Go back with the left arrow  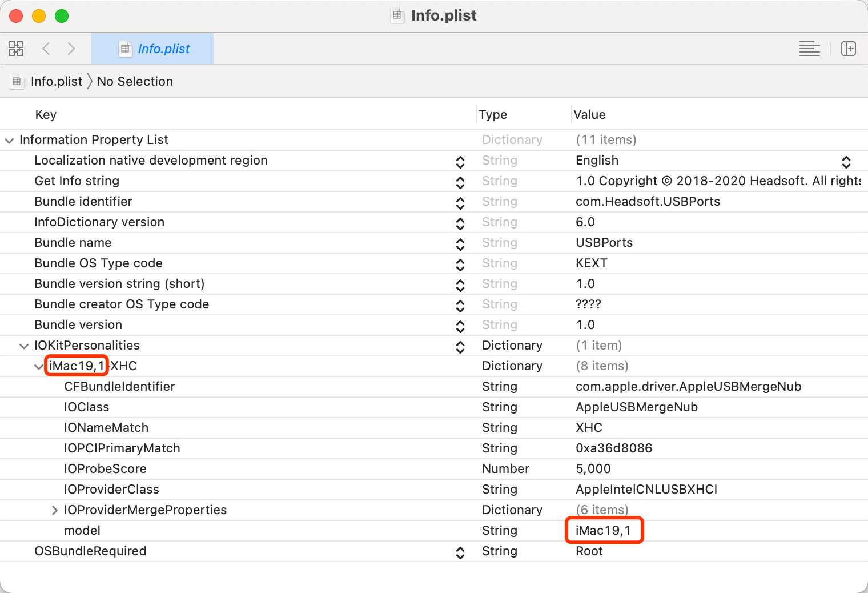[46, 49]
